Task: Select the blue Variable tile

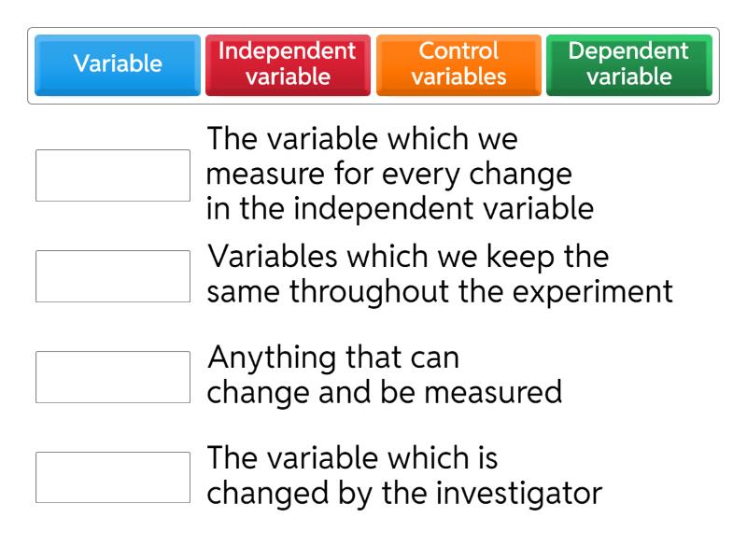Action: [118, 64]
